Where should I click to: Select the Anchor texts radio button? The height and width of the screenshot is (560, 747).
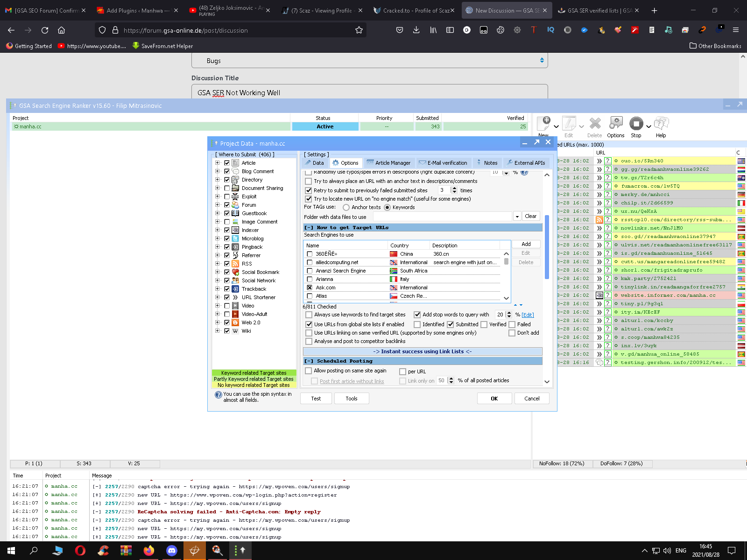click(346, 207)
